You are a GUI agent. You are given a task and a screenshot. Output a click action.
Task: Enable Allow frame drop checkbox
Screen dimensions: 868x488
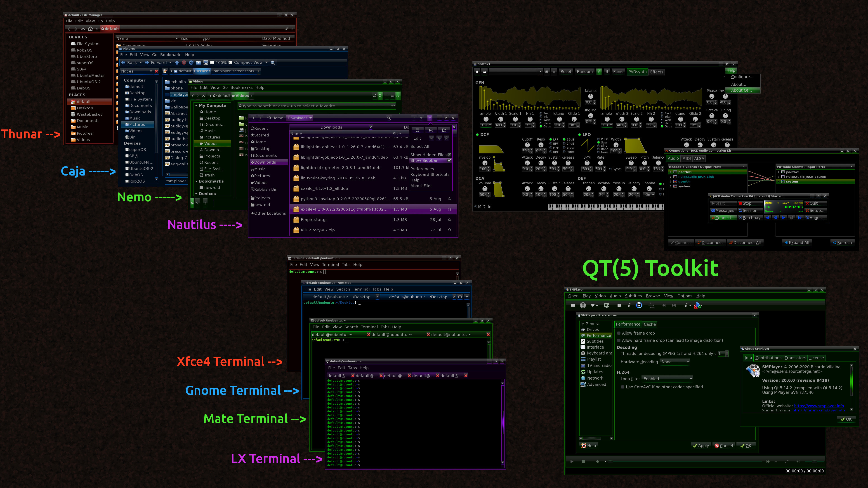pos(619,333)
